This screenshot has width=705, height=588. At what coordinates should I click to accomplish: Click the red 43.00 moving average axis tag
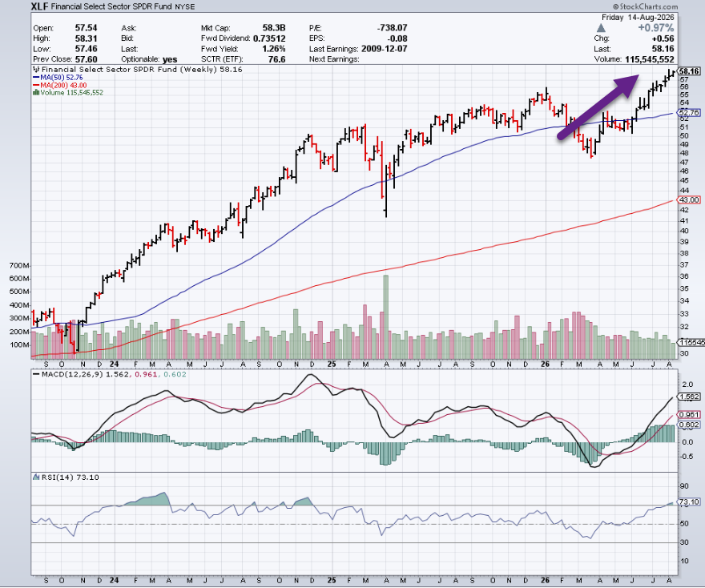coord(689,199)
